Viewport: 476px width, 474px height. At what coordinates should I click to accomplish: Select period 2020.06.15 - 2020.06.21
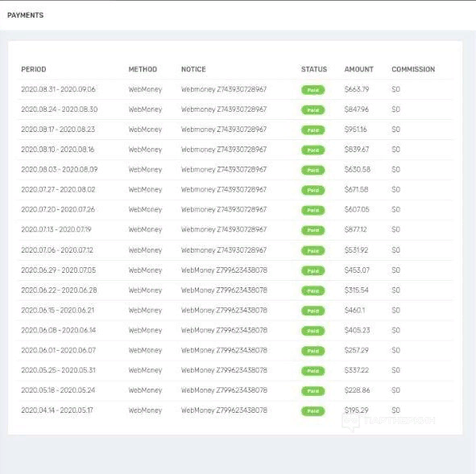click(x=57, y=310)
